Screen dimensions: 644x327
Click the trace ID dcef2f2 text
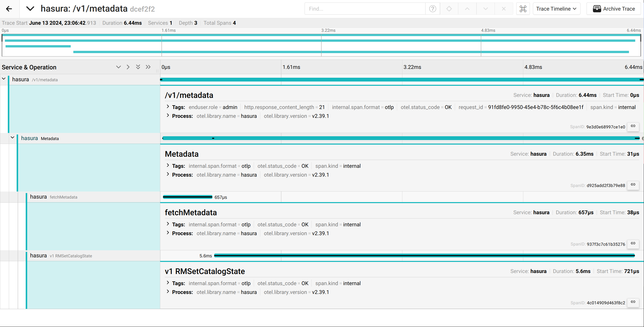[x=142, y=9]
